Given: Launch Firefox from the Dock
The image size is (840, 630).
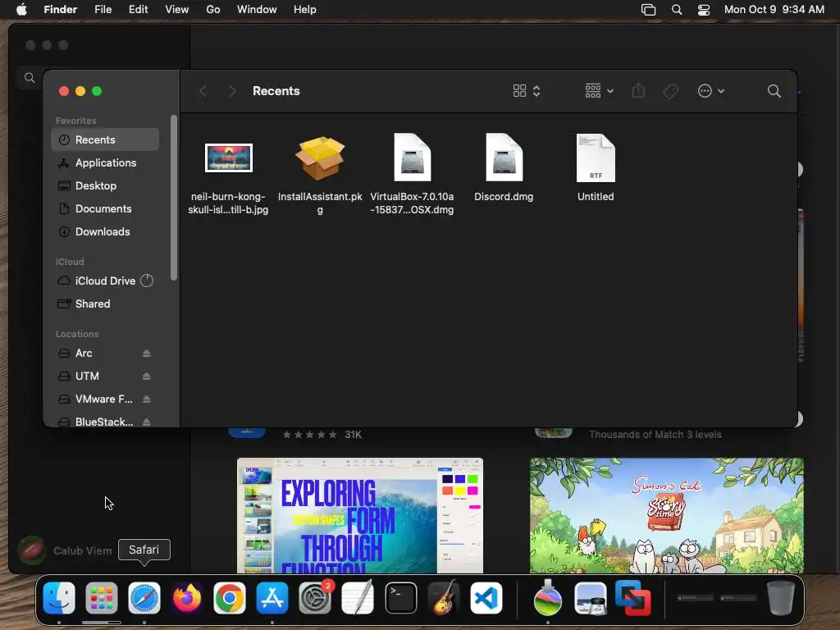Looking at the screenshot, I should (x=187, y=598).
